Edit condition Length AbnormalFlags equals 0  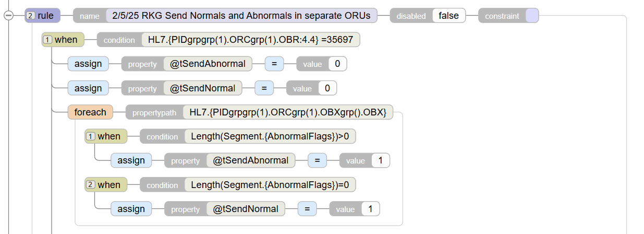(270, 184)
